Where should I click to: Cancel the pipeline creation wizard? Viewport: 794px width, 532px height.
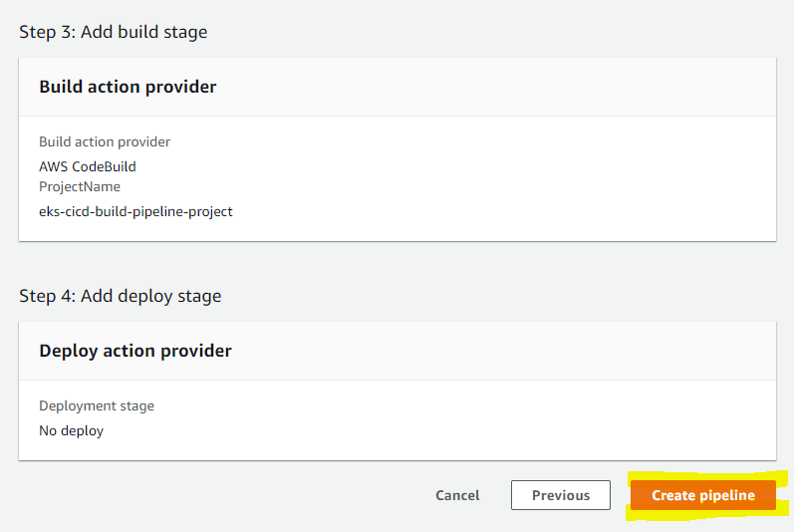pos(457,495)
